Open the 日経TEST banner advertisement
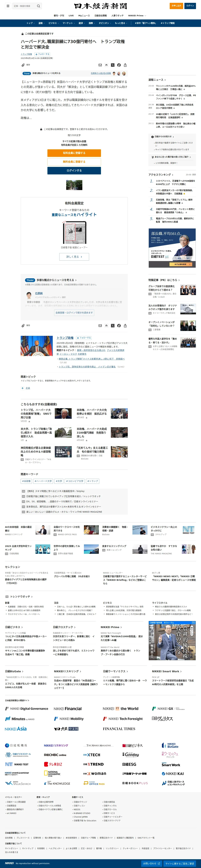This screenshot has width=201, height=868. (x=172, y=248)
